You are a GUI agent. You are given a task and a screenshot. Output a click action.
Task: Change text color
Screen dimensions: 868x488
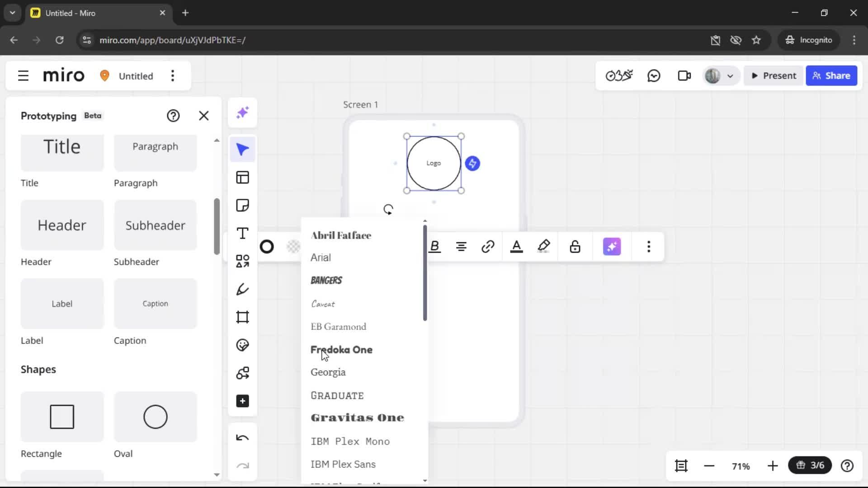tap(517, 247)
